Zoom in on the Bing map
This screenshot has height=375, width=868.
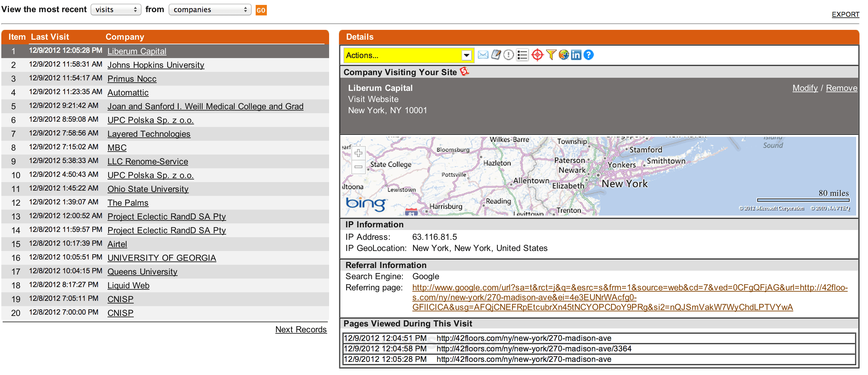tap(358, 154)
